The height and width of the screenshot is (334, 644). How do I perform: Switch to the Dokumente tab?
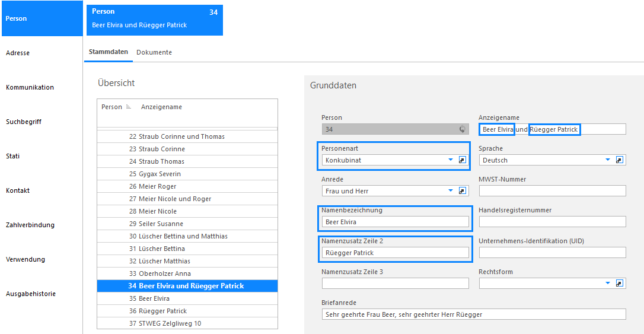coord(154,52)
